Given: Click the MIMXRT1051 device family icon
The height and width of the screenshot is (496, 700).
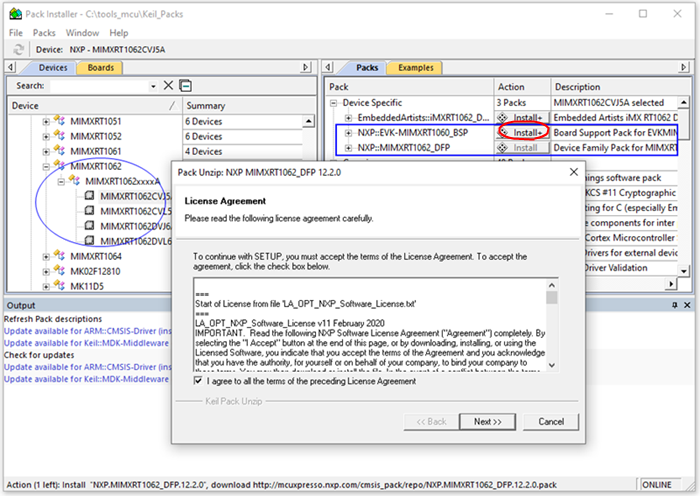Looking at the screenshot, I should (x=61, y=121).
